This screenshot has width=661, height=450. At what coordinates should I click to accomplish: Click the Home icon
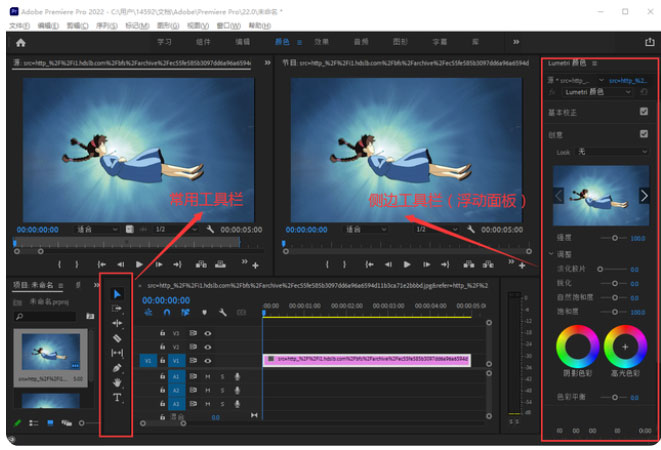[21, 42]
